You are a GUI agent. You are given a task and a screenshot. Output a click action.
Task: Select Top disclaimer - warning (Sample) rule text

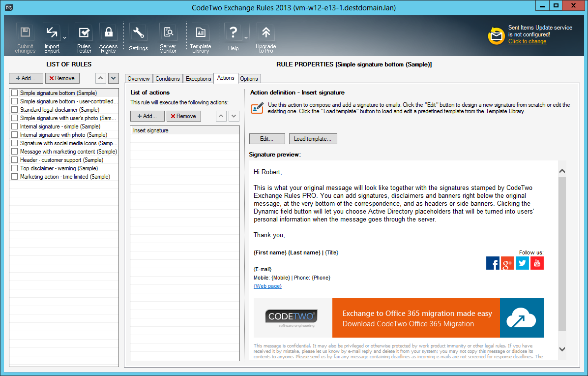59,168
